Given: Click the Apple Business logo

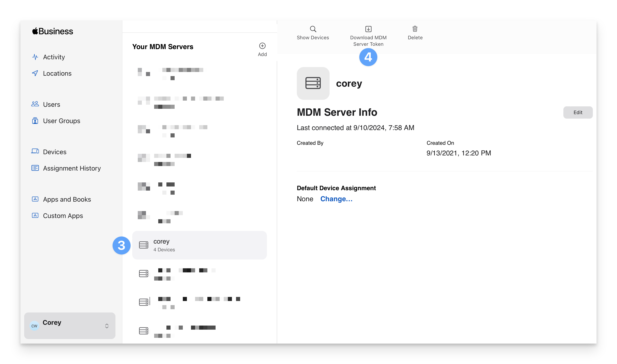Looking at the screenshot, I should coord(53,31).
